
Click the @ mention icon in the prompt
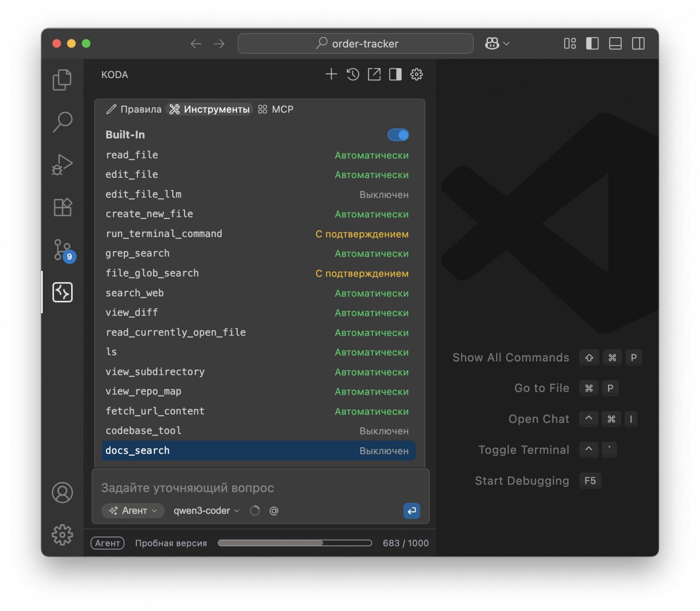[274, 510]
